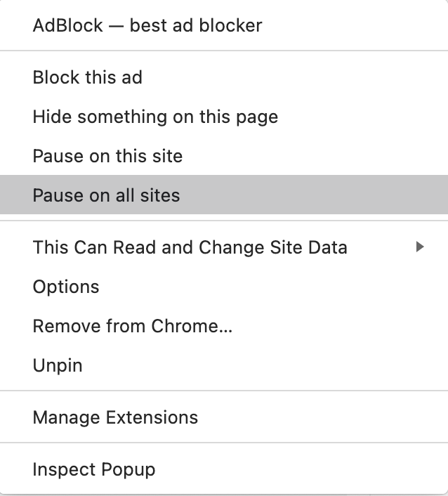Disable ad blocking everywhere with Pause all
Image resolution: width=448 pixels, height=496 pixels.
point(106,195)
